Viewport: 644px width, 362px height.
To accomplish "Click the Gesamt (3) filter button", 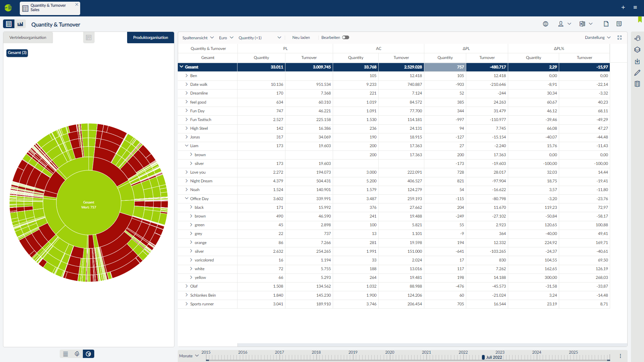I will click(17, 52).
